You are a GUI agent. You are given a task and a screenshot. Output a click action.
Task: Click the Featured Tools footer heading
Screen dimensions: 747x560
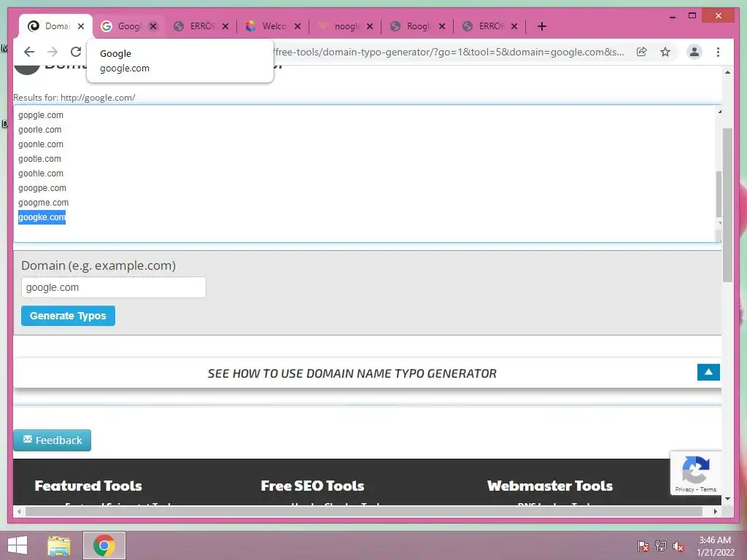[x=88, y=486]
